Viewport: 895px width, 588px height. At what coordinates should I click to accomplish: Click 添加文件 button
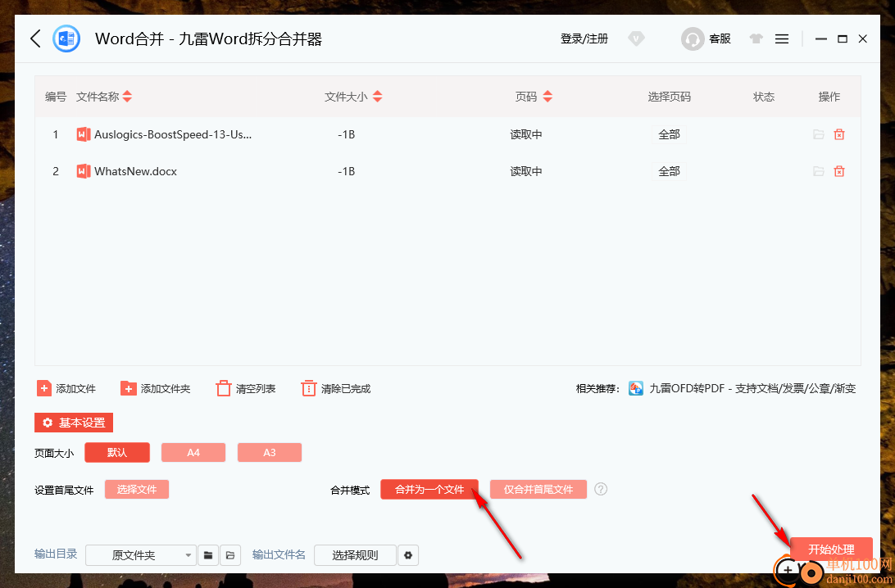point(66,388)
